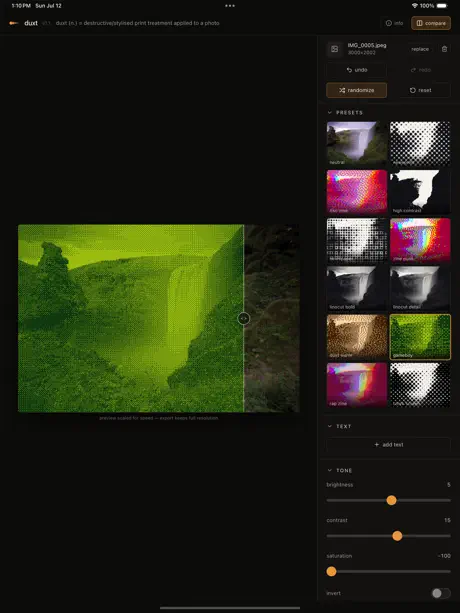Reset all settings
The image size is (460, 613).
(x=421, y=90)
